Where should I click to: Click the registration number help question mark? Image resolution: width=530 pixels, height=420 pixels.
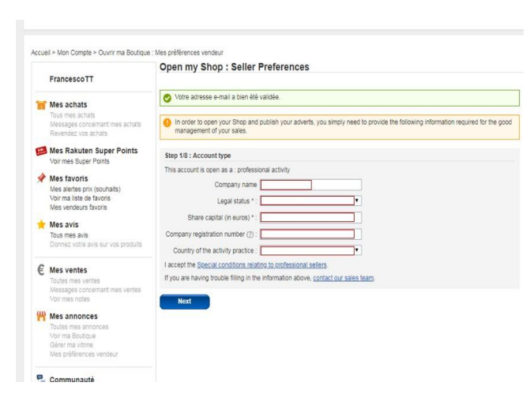(x=250, y=234)
